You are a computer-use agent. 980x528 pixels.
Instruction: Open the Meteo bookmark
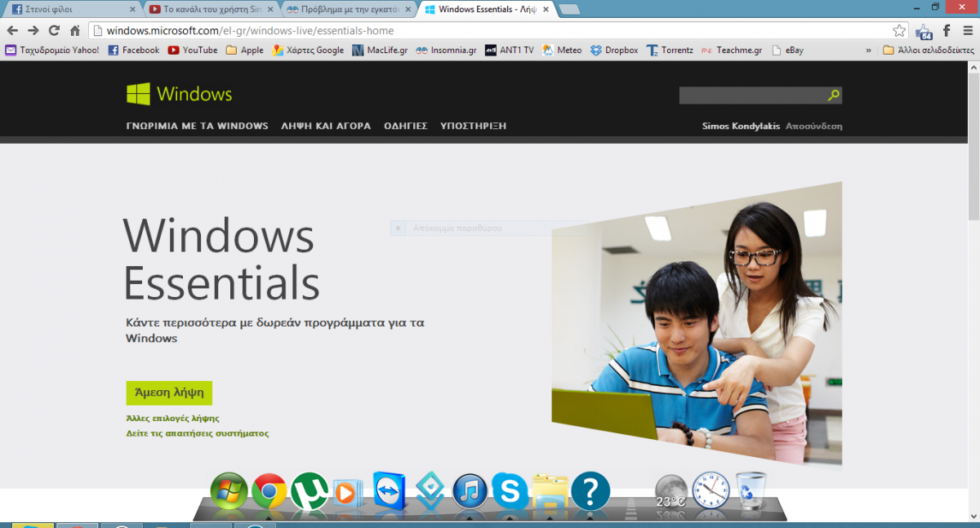coord(562,50)
